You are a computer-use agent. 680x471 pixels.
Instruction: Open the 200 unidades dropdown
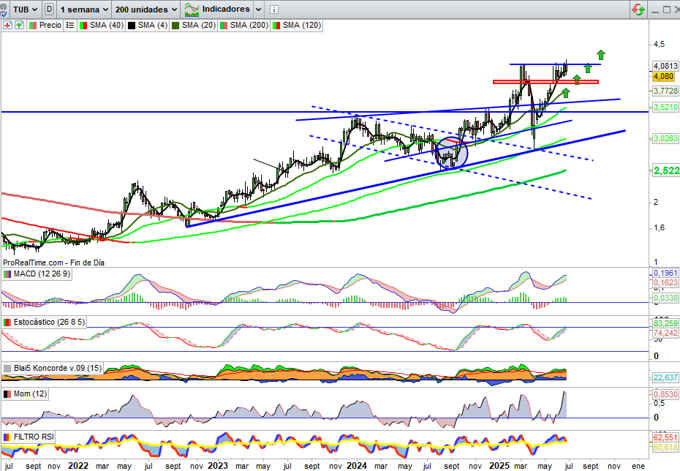coord(146,9)
